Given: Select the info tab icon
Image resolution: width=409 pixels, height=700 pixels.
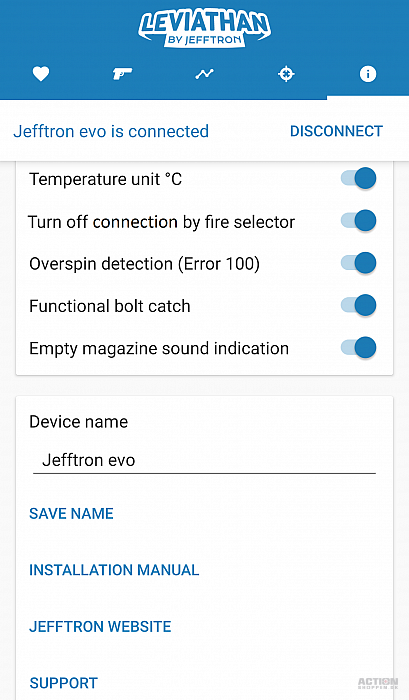Looking at the screenshot, I should pyautogui.click(x=368, y=74).
